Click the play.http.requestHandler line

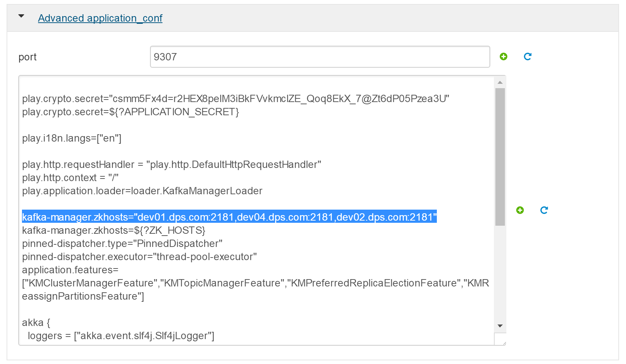click(x=172, y=164)
